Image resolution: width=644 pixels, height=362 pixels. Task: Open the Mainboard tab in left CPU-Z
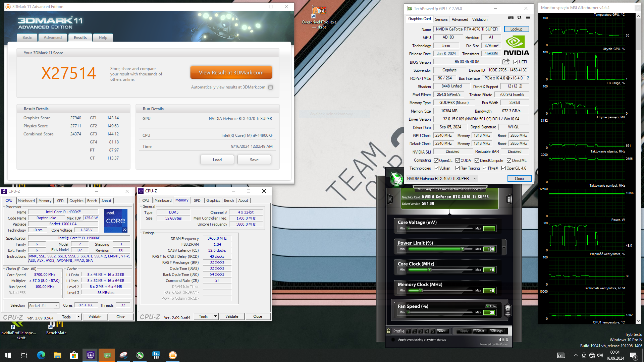tap(26, 201)
